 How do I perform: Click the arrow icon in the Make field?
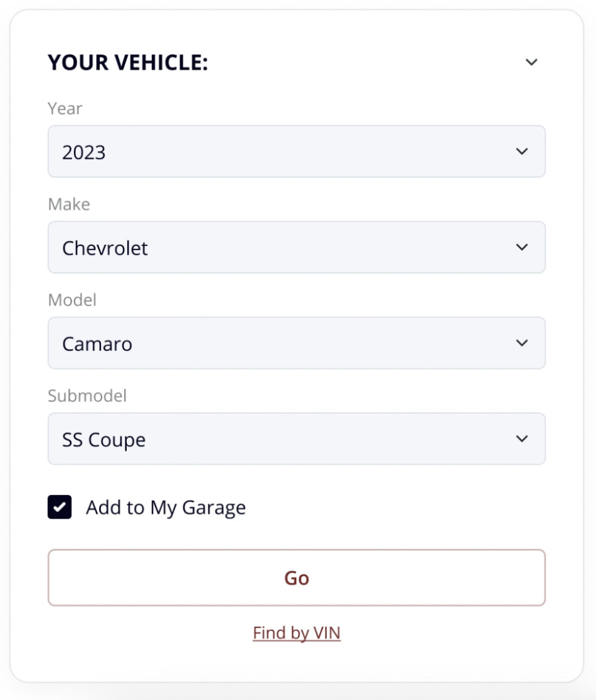tap(521, 247)
